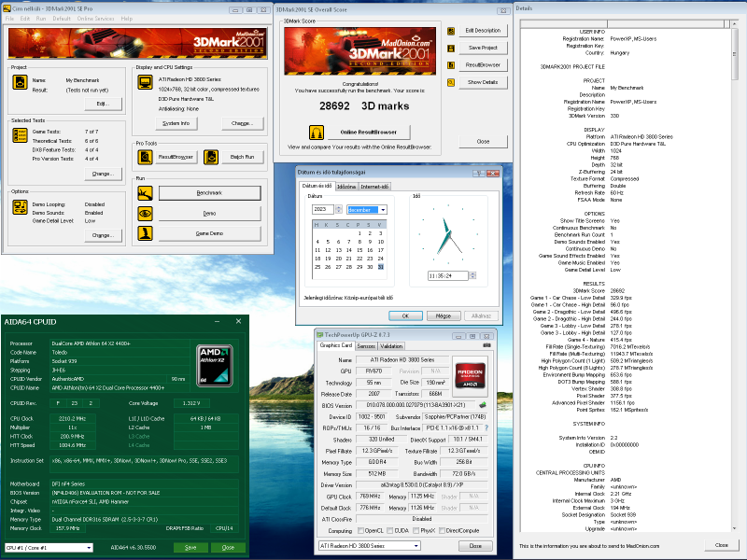Click OK in the date and time dialog
Image resolution: width=747 pixels, height=560 pixels.
point(405,315)
